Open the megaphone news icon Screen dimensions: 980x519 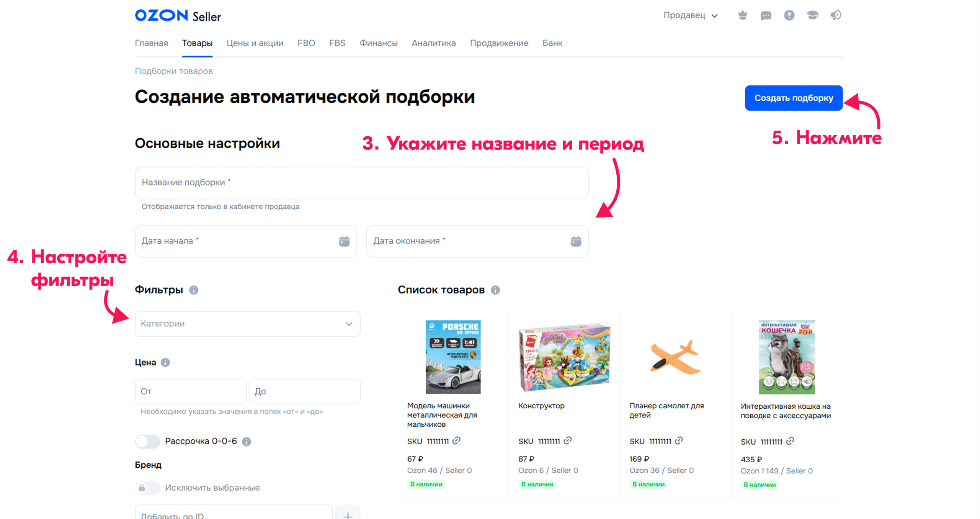[836, 15]
